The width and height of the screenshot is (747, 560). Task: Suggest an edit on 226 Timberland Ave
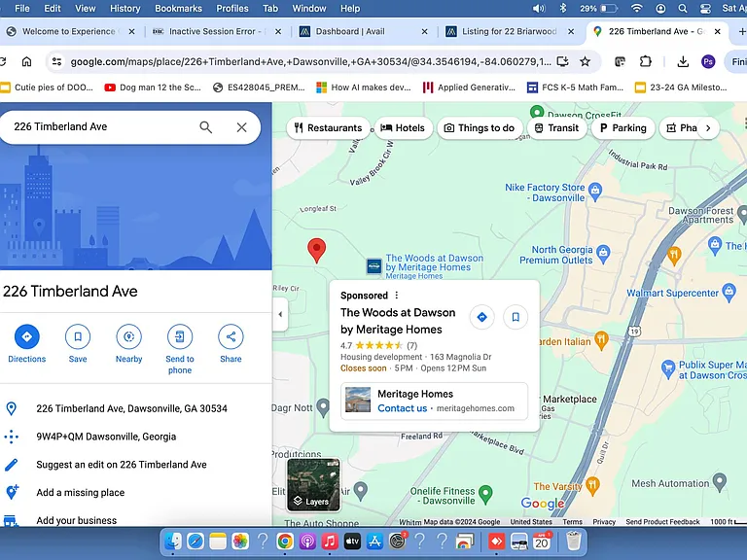pos(122,465)
